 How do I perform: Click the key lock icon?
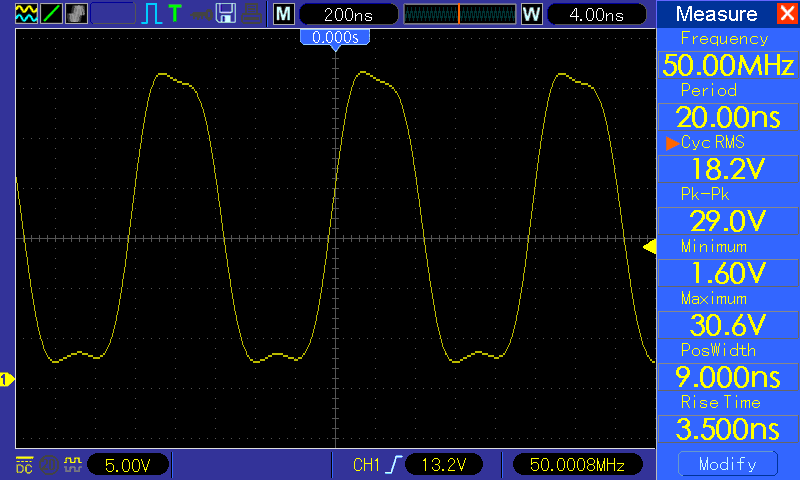coord(201,14)
